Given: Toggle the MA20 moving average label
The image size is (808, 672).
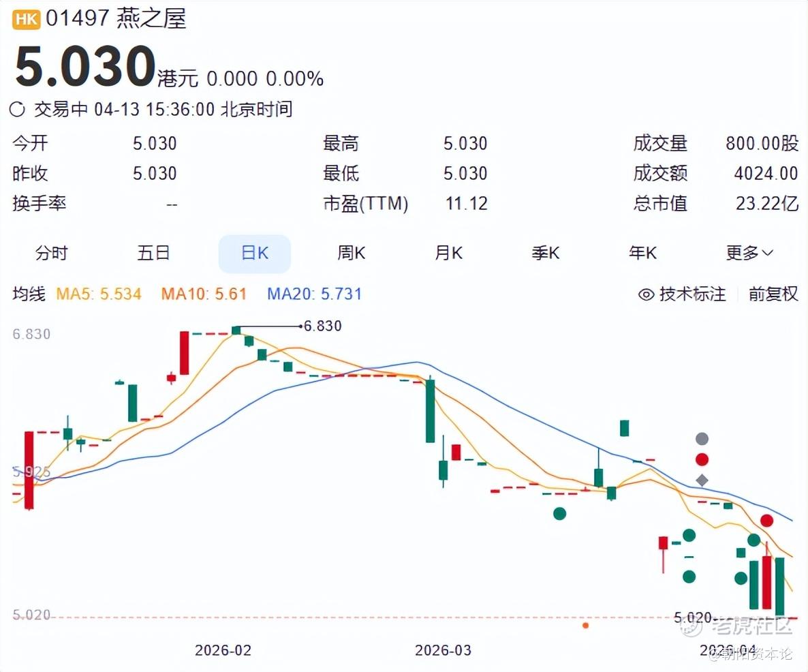Looking at the screenshot, I should click(314, 294).
